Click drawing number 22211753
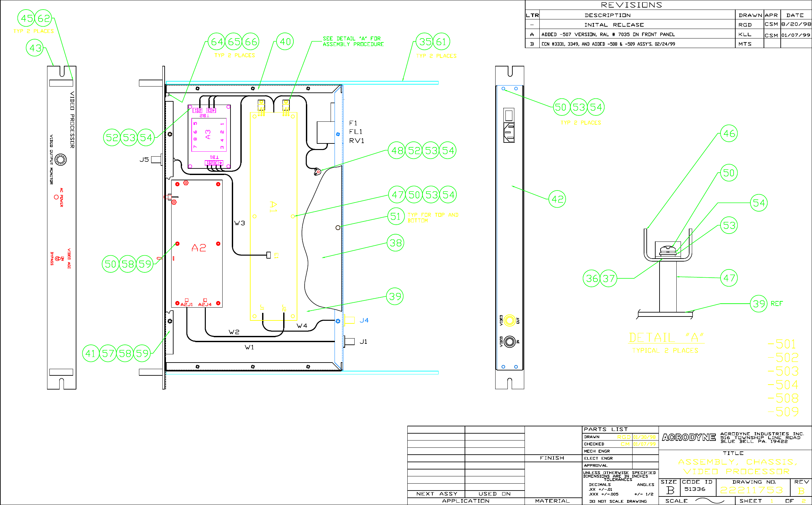The image size is (812, 505). point(751,490)
